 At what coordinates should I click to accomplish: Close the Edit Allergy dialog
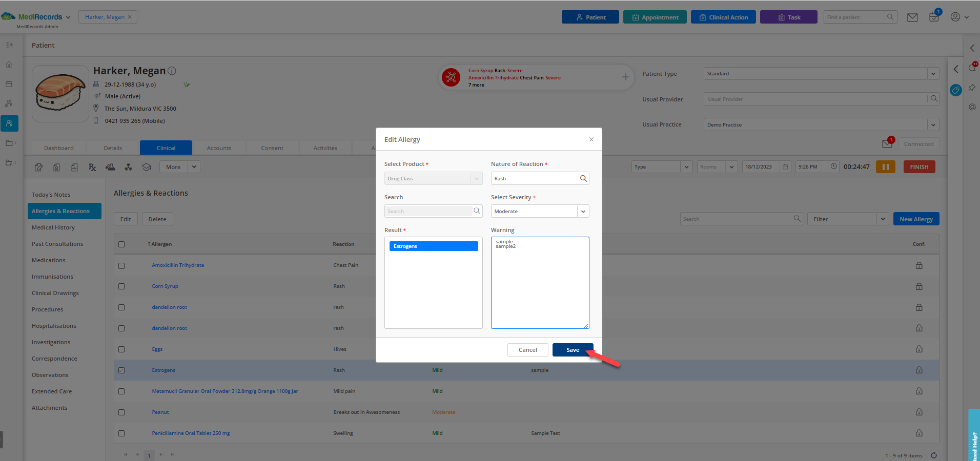pos(591,139)
